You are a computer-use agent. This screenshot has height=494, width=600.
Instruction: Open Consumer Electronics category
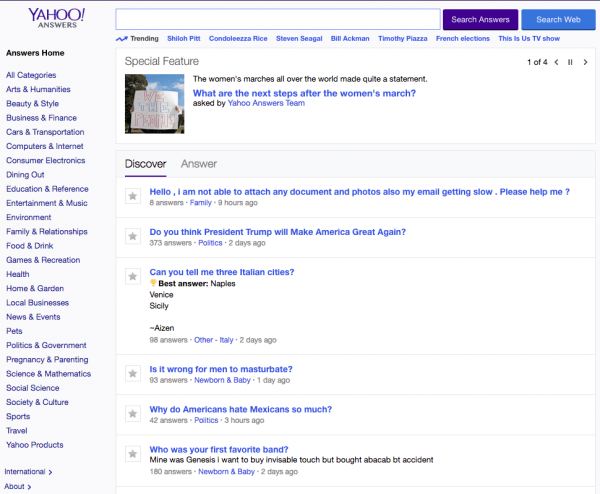[46, 160]
